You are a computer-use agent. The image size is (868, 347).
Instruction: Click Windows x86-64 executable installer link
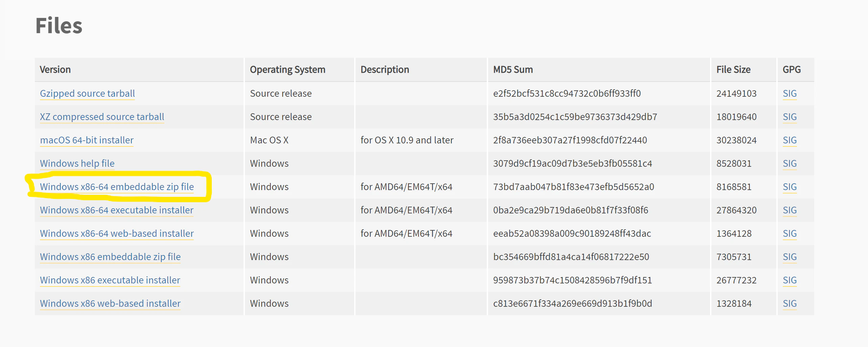117,210
